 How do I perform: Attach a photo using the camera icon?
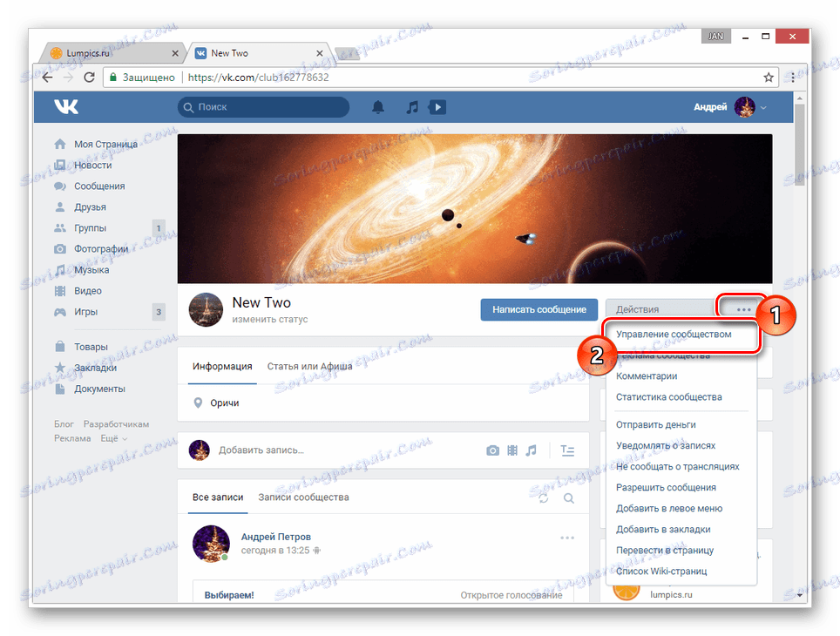(492, 450)
